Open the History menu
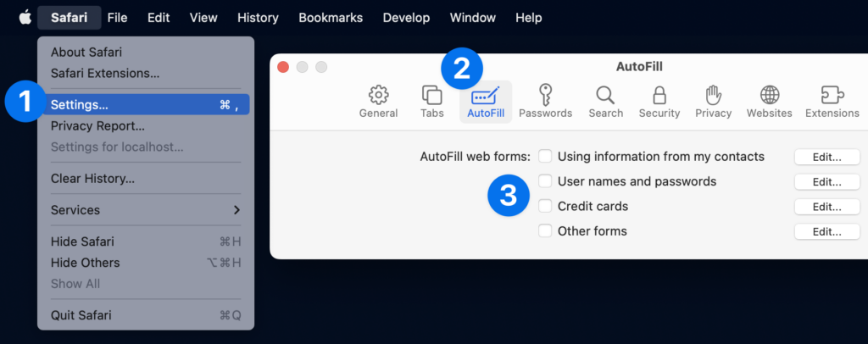Viewport: 868px width, 344px height. pos(258,18)
